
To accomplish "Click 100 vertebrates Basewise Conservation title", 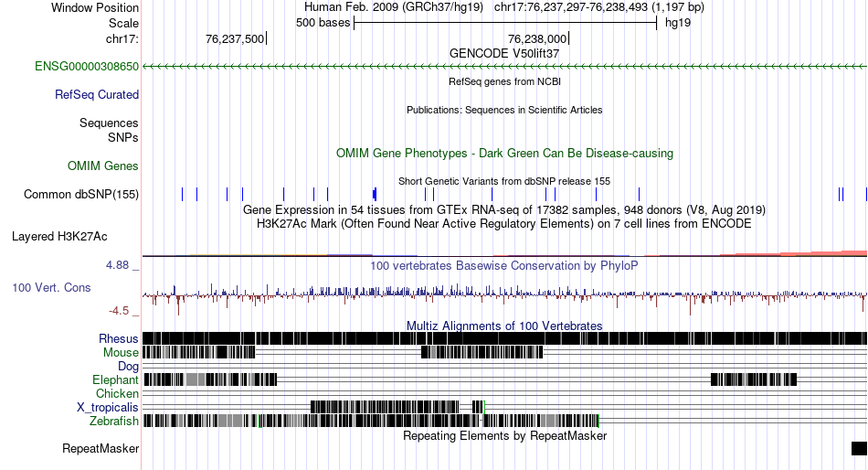I will pos(504,266).
